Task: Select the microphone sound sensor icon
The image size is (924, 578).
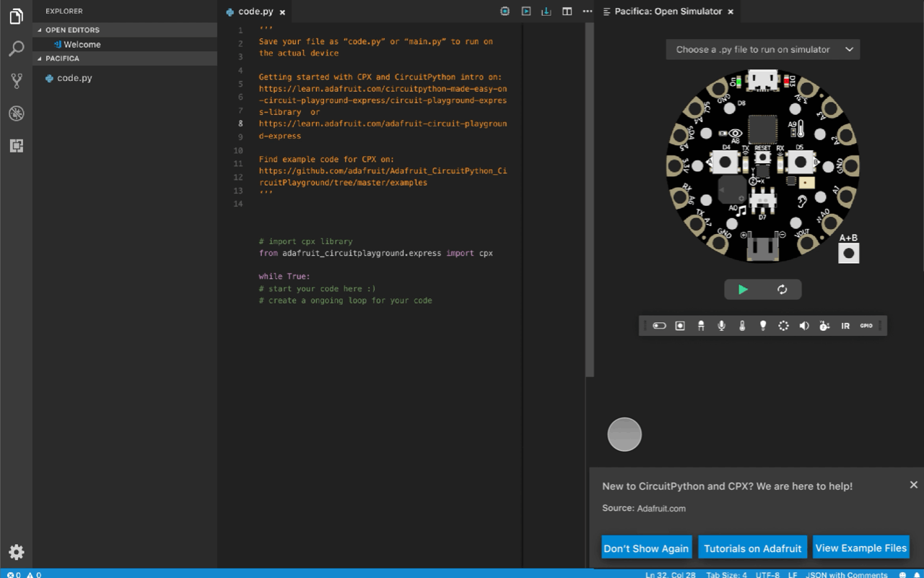Action: click(721, 326)
